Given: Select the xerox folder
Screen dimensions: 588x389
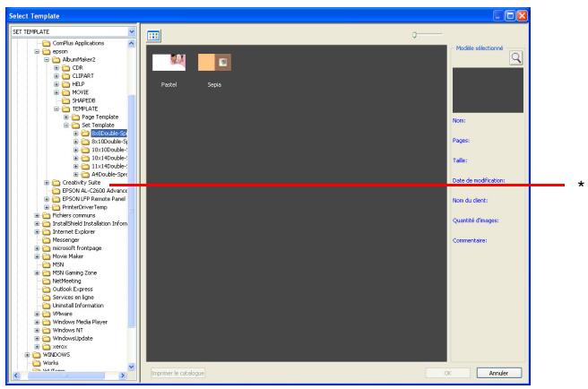Looking at the screenshot, I should (60, 347).
